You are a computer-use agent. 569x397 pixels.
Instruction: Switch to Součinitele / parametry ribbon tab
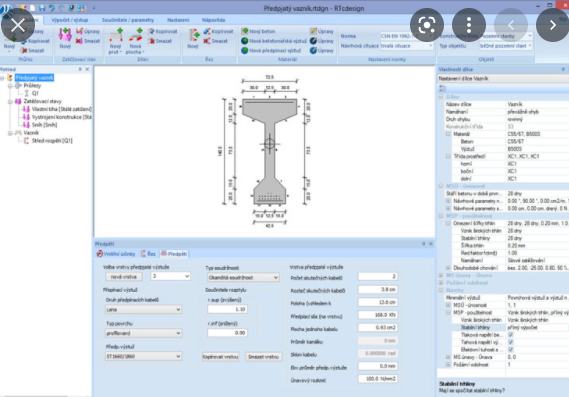coord(128,20)
